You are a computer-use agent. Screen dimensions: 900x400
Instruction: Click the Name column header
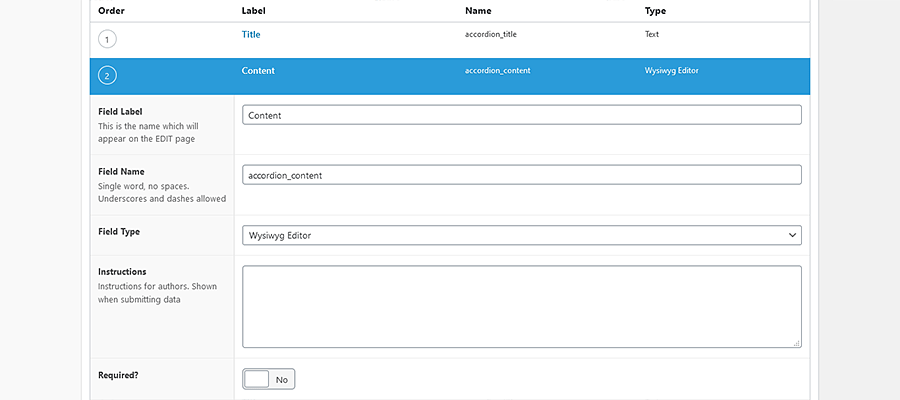(x=479, y=11)
